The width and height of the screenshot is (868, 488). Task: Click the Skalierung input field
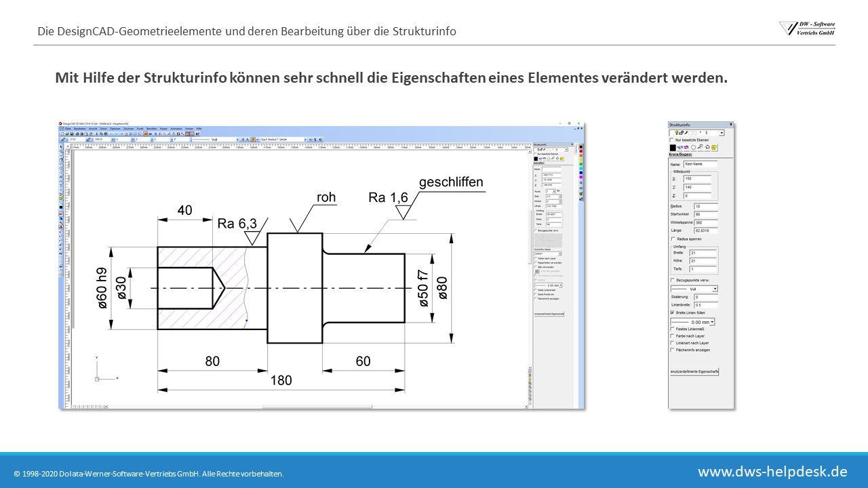pos(706,297)
